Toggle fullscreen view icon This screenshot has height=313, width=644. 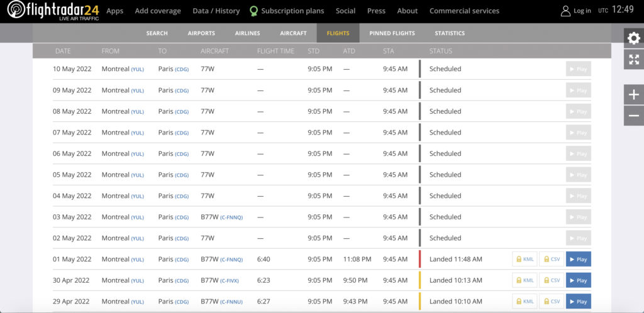pos(633,60)
